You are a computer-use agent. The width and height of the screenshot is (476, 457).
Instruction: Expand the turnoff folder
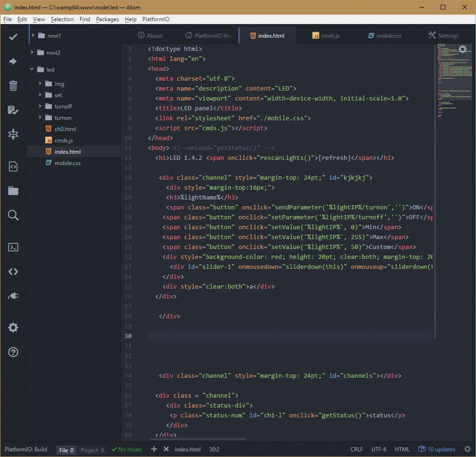point(40,106)
